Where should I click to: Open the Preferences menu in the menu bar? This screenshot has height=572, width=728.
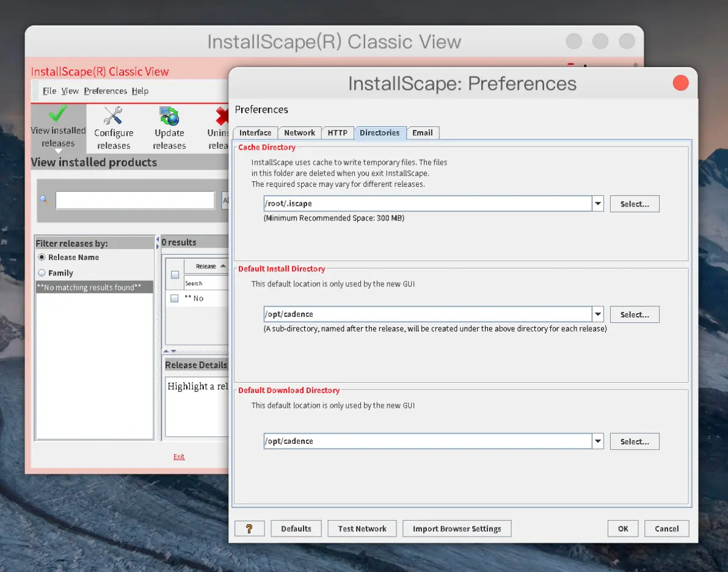pyautogui.click(x=106, y=91)
